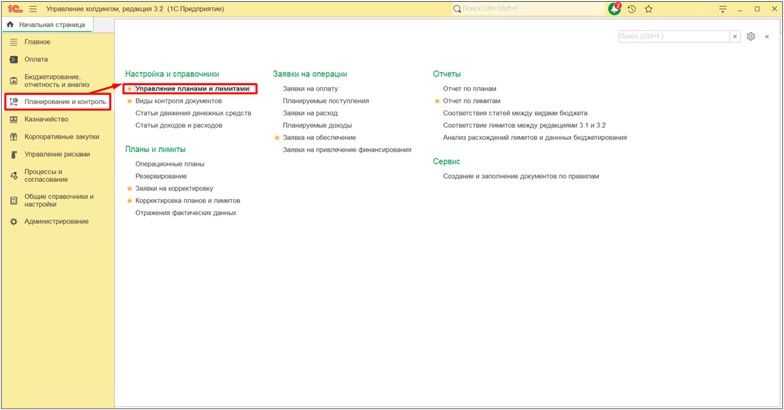The width and height of the screenshot is (784, 410).
Task: Open the history clock icon
Action: pyautogui.click(x=631, y=8)
